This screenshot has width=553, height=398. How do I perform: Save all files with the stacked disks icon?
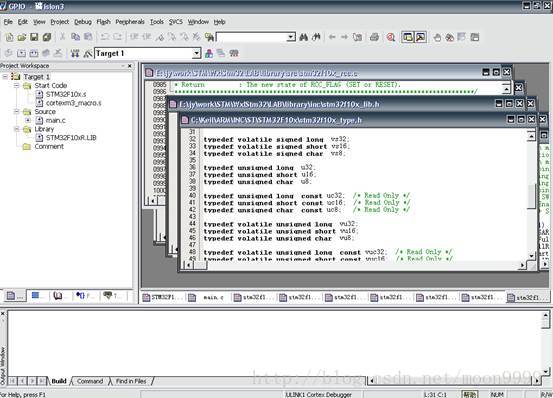coord(47,37)
